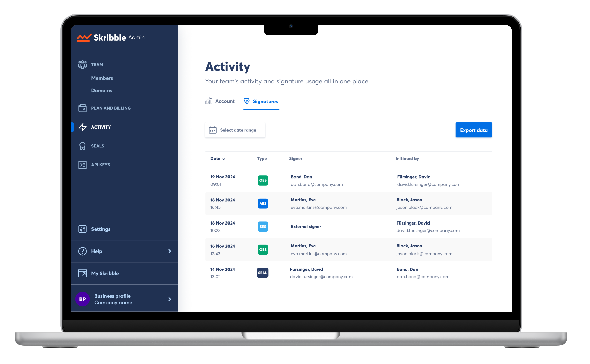
Task: Open Plan and Billing wallet icon
Action: click(x=82, y=108)
